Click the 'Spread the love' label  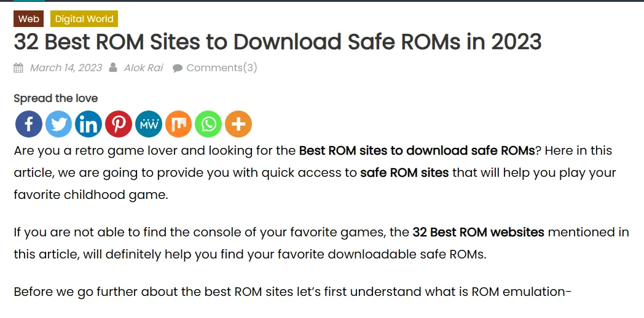coord(56,98)
